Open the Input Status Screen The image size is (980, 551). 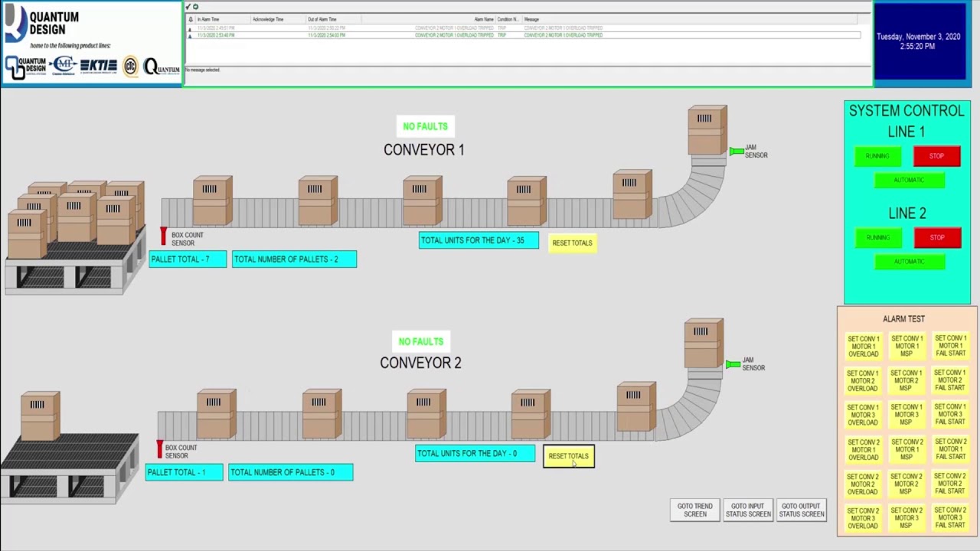(x=748, y=510)
